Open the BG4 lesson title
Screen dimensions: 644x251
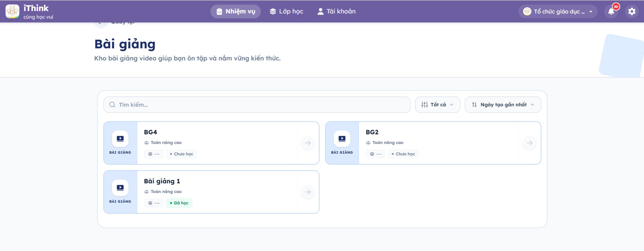pyautogui.click(x=151, y=132)
